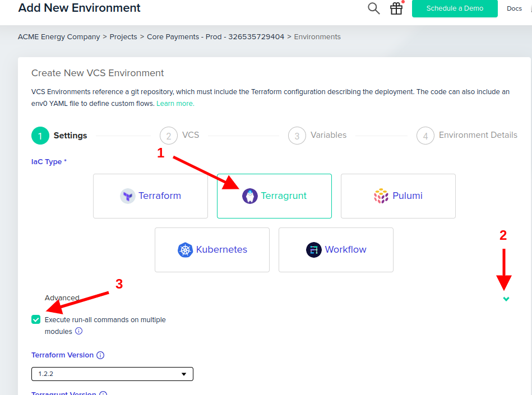Uncheck Execute run-all commands checkbox
This screenshot has height=395, width=532.
36,319
